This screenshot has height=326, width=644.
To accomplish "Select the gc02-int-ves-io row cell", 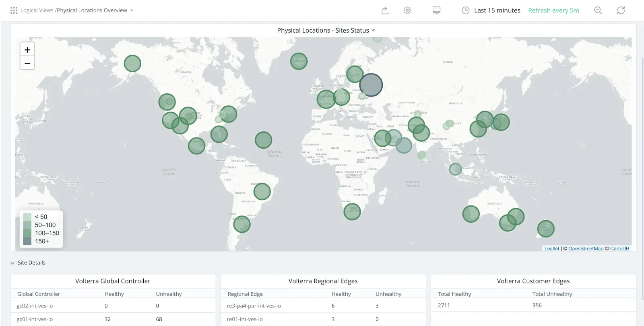I will 35,306.
